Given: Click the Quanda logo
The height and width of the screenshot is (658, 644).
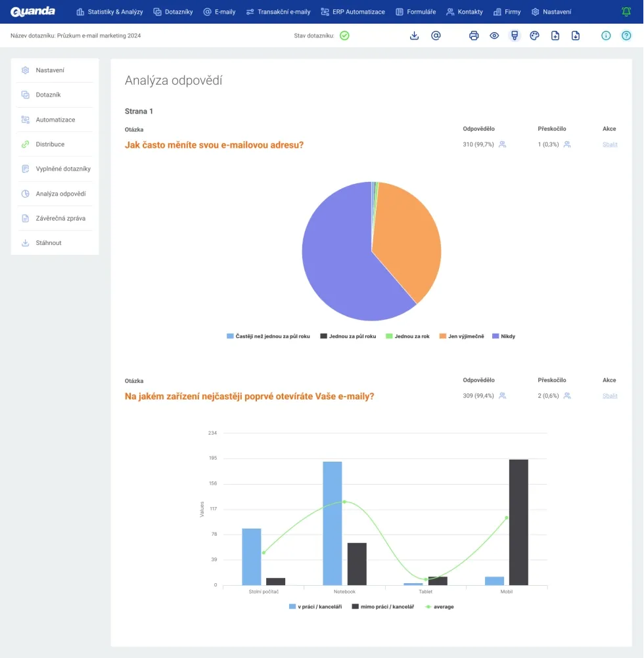Looking at the screenshot, I should coord(33,12).
